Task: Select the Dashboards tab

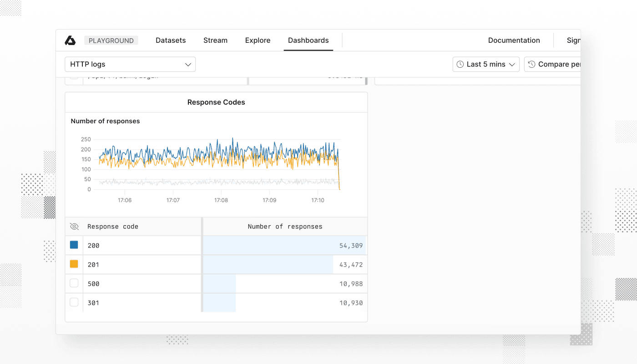Action: (308, 40)
